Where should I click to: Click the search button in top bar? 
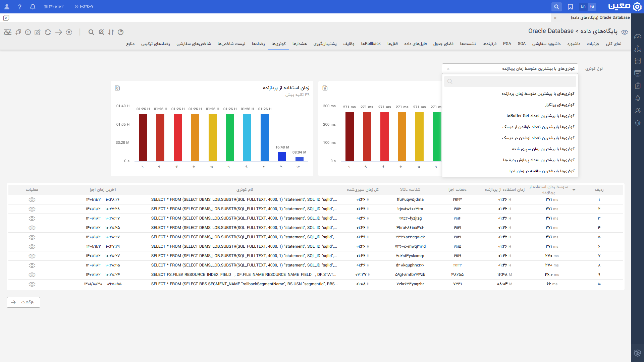tap(556, 7)
